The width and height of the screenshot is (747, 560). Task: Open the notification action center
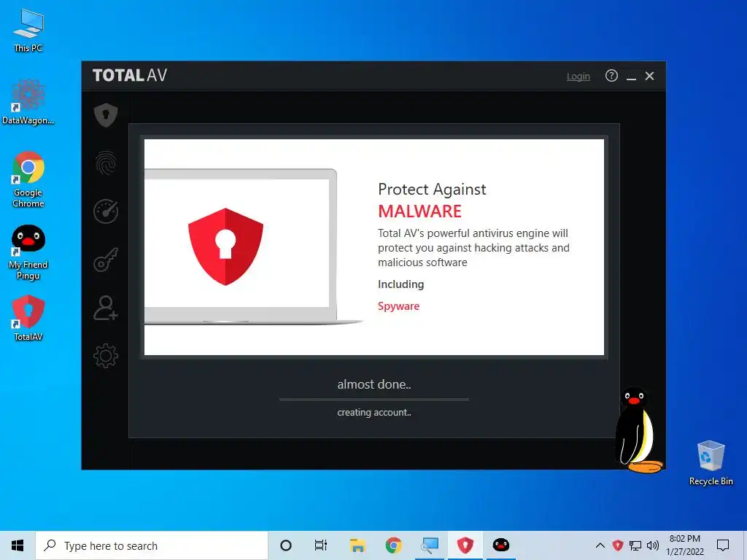coord(723,545)
